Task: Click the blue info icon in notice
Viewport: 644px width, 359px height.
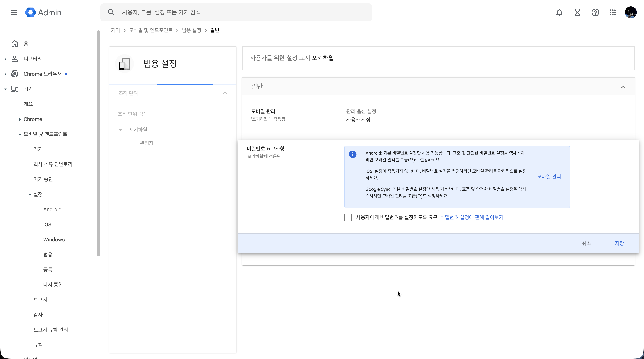Action: tap(352, 154)
